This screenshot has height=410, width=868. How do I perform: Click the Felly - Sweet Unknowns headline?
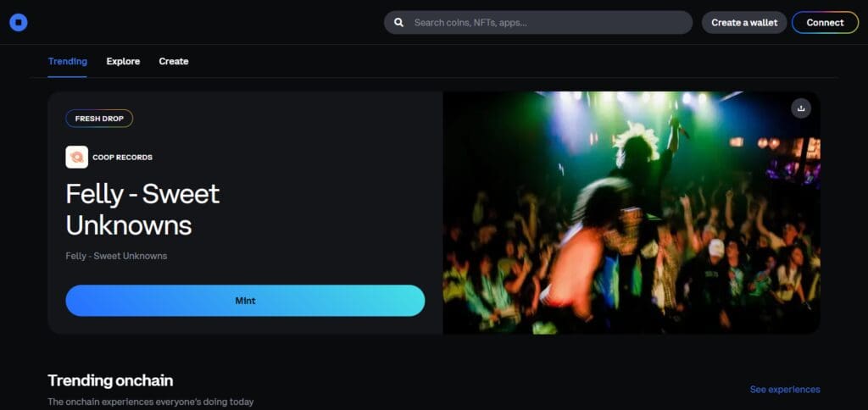[x=142, y=210]
